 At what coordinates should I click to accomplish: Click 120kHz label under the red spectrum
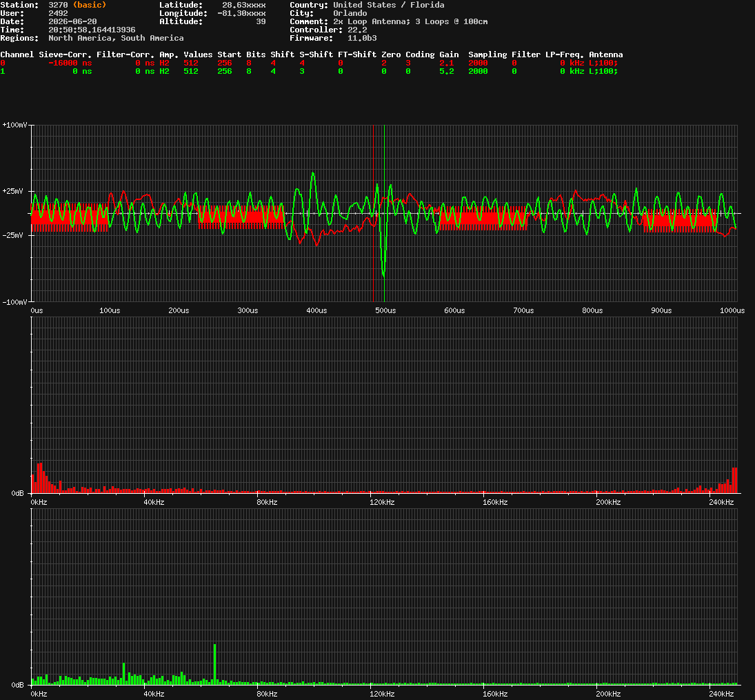[x=382, y=503]
